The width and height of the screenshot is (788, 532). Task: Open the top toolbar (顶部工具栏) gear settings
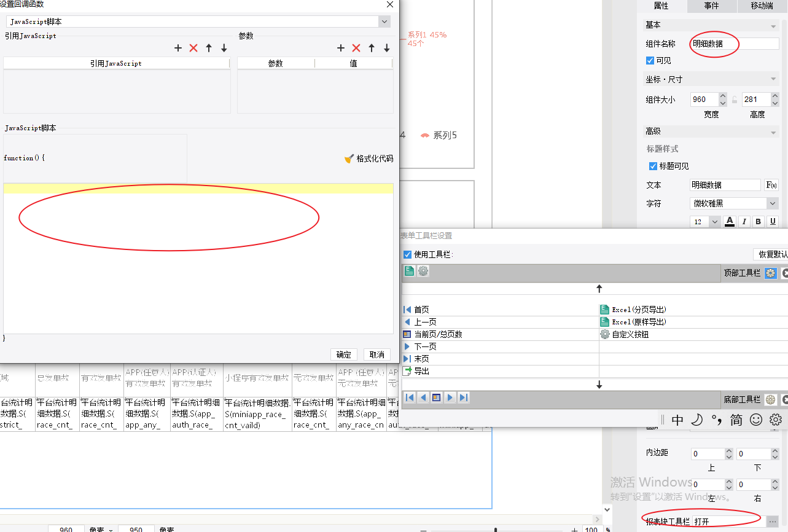pos(771,273)
